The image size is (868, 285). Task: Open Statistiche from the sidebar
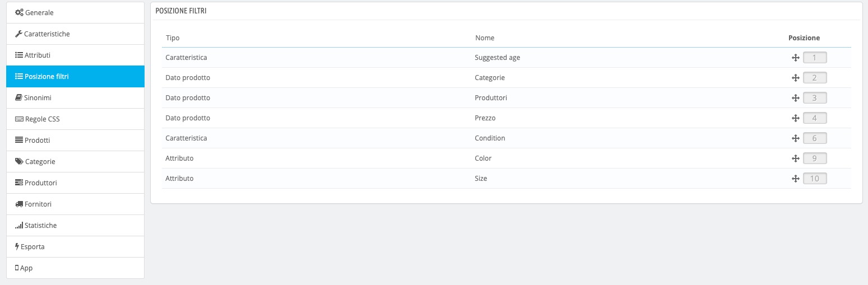[75, 226]
